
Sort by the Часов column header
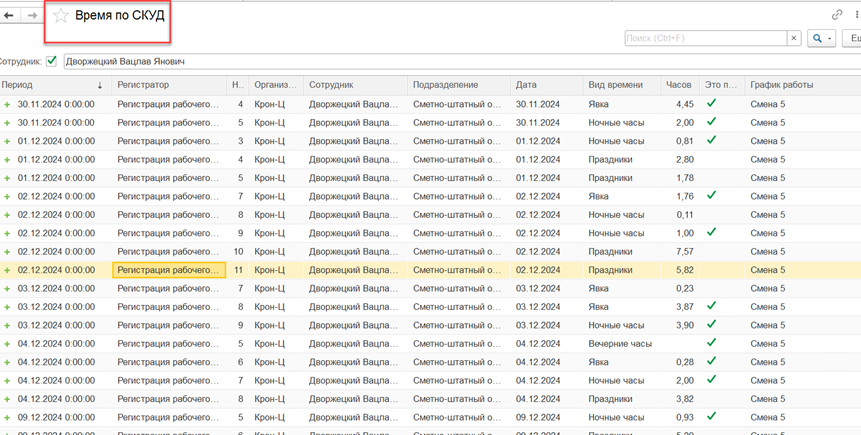[678, 85]
